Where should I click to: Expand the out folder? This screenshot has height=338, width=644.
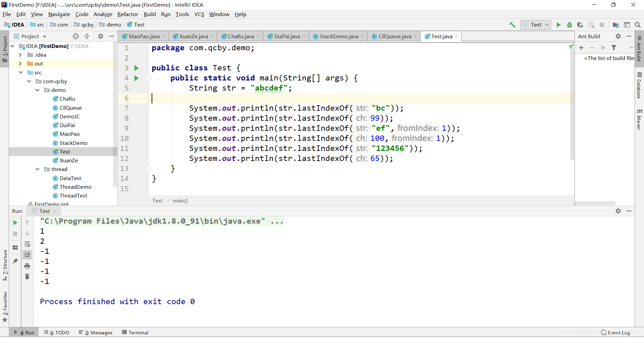click(x=20, y=63)
